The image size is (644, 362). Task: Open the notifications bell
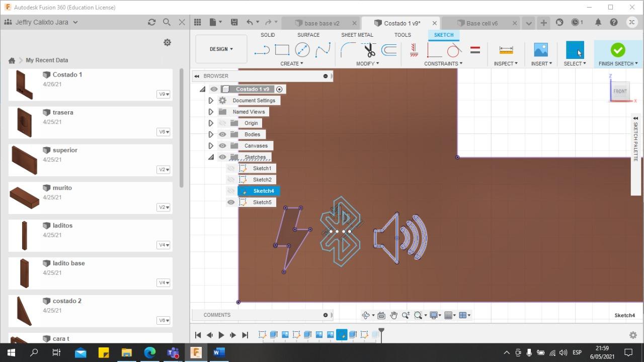[598, 22]
